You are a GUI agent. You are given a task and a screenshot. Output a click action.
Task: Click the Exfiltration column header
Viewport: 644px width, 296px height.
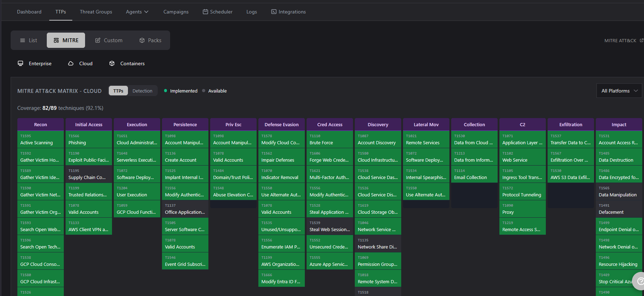click(x=571, y=124)
